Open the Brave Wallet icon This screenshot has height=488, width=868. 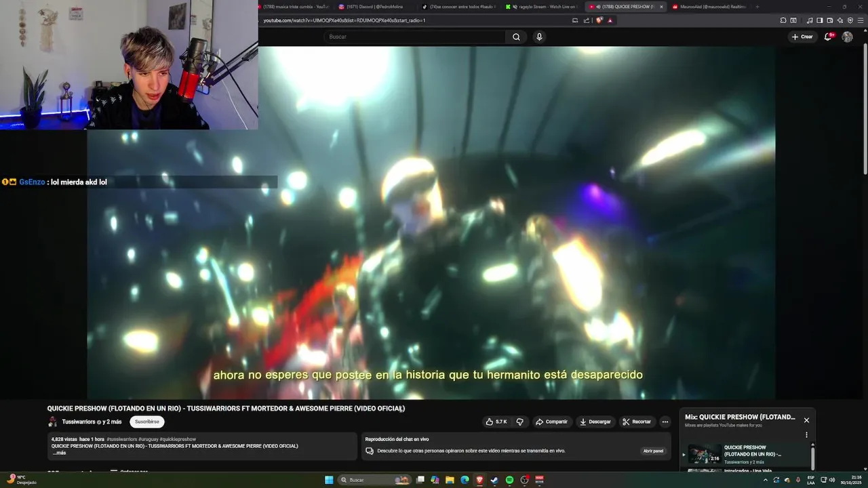tap(829, 20)
